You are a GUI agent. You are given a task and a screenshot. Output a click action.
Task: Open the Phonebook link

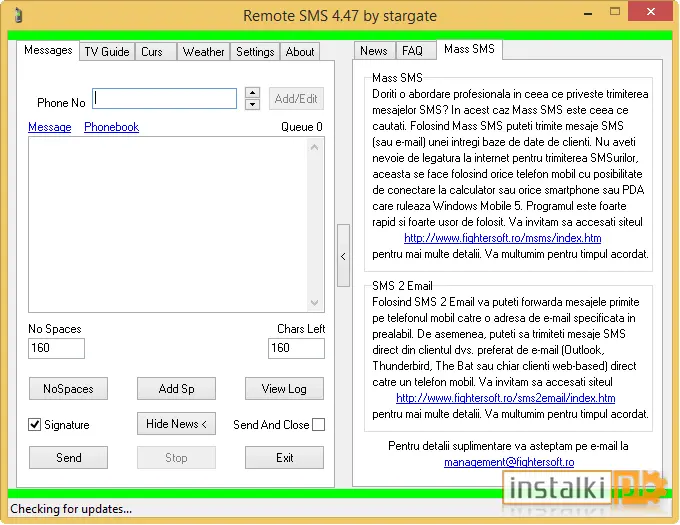tap(111, 127)
